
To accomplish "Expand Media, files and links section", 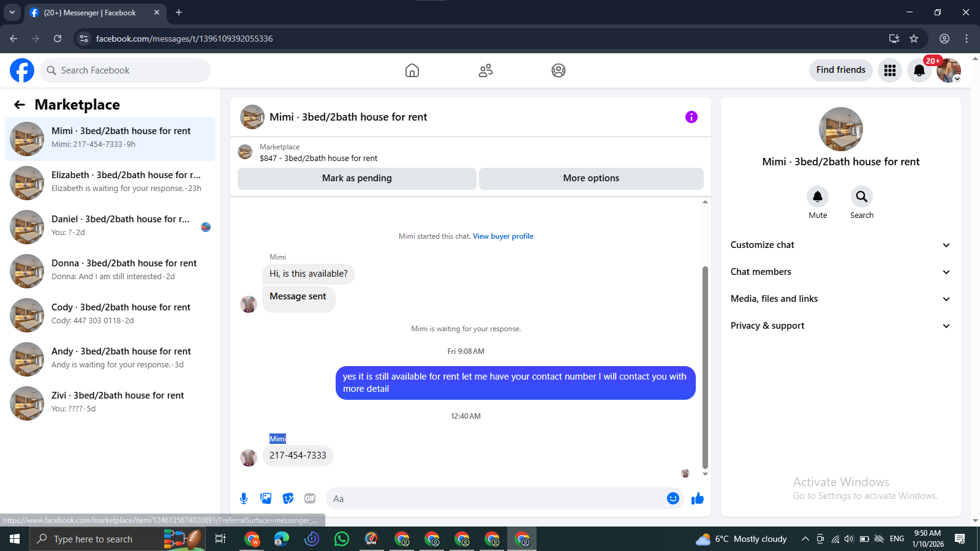I will [840, 299].
